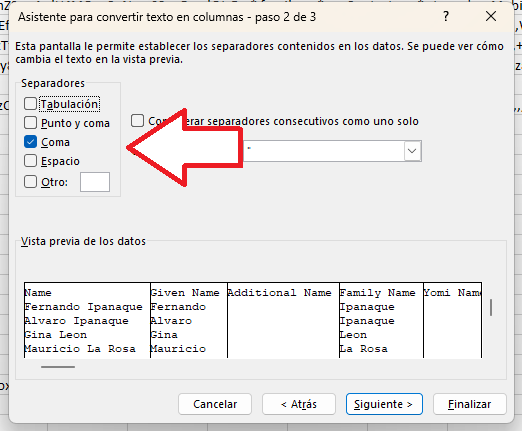
Task: Select the Name column in data preview
Action: click(87, 321)
